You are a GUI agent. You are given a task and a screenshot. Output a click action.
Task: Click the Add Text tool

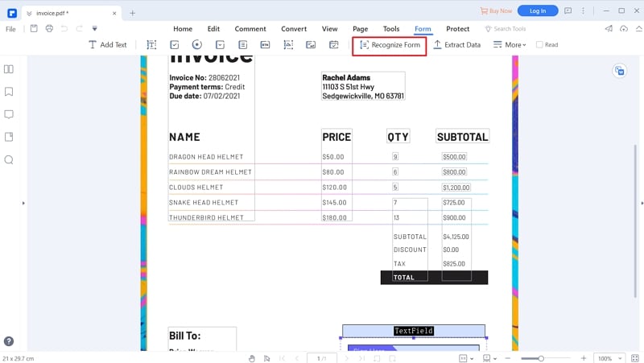(x=108, y=45)
